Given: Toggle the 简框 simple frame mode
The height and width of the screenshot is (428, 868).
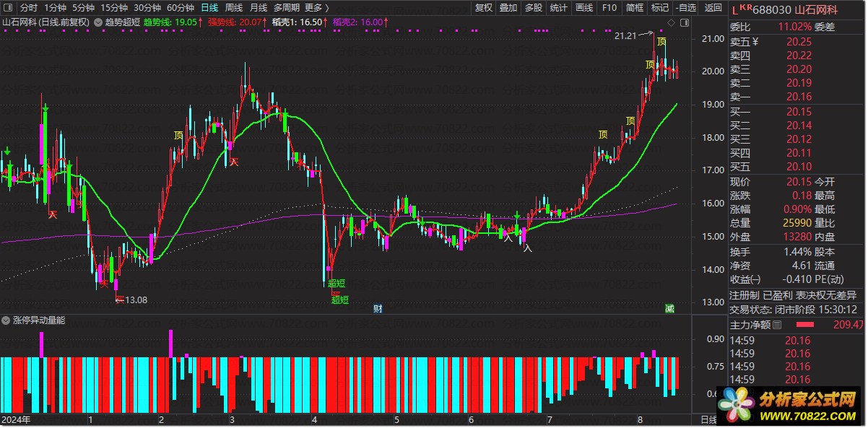Looking at the screenshot, I should (x=635, y=8).
